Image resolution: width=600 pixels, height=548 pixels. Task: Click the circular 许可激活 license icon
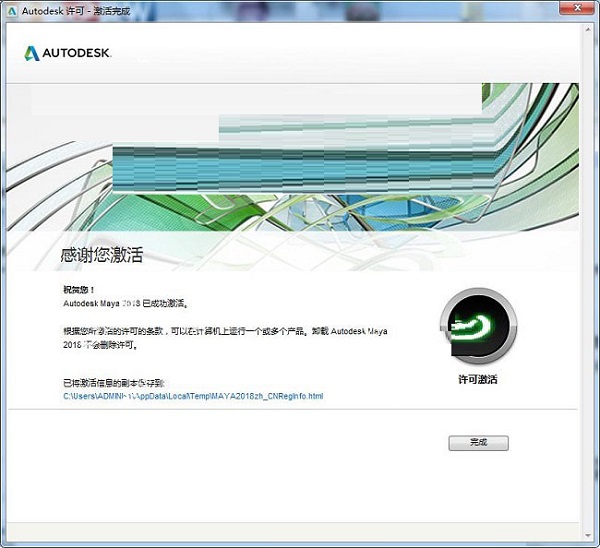[x=478, y=326]
